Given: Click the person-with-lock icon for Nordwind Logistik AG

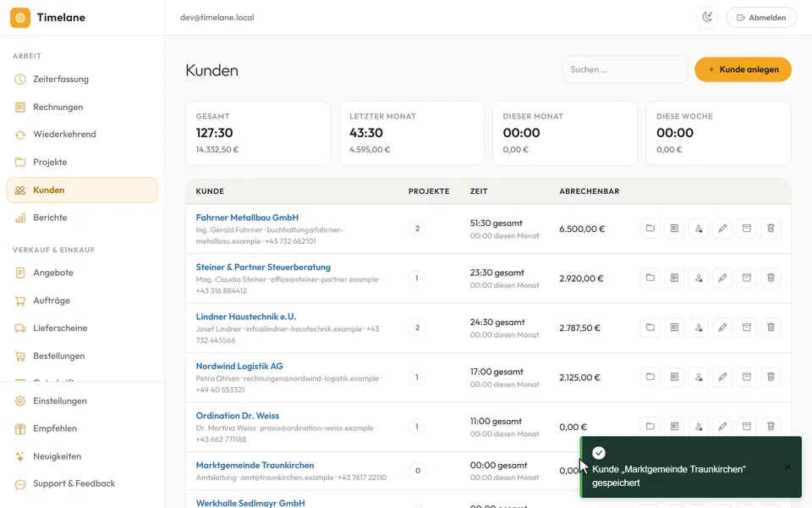Looking at the screenshot, I should point(699,377).
